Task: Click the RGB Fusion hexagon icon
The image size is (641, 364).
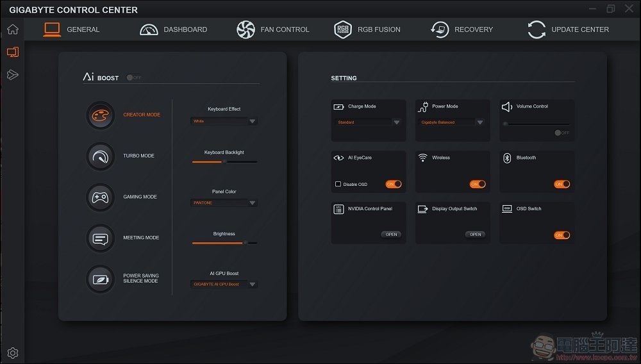Action: (342, 29)
